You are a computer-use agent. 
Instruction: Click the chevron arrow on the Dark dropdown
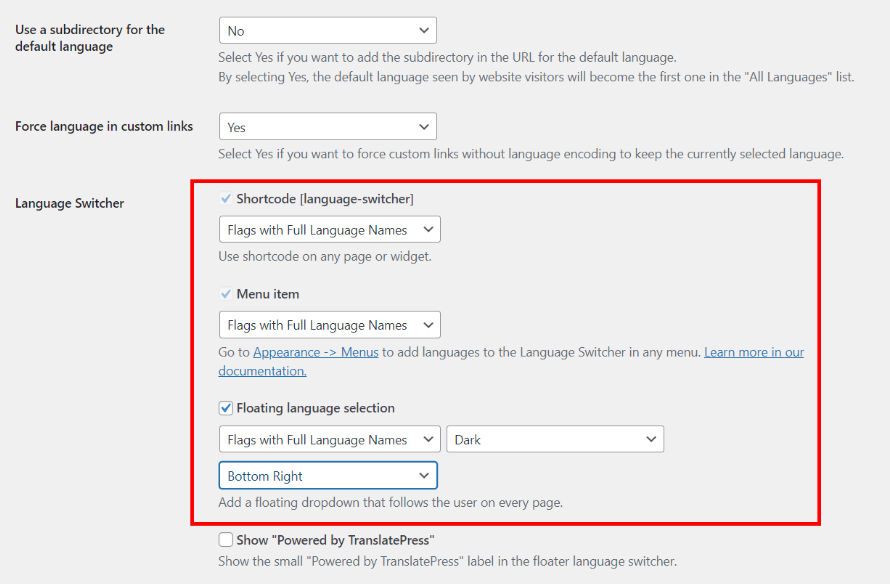click(651, 439)
